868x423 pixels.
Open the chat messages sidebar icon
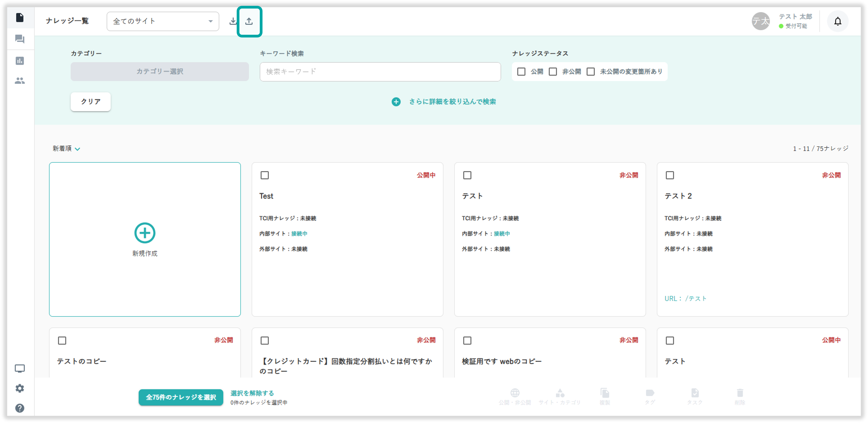pyautogui.click(x=20, y=39)
